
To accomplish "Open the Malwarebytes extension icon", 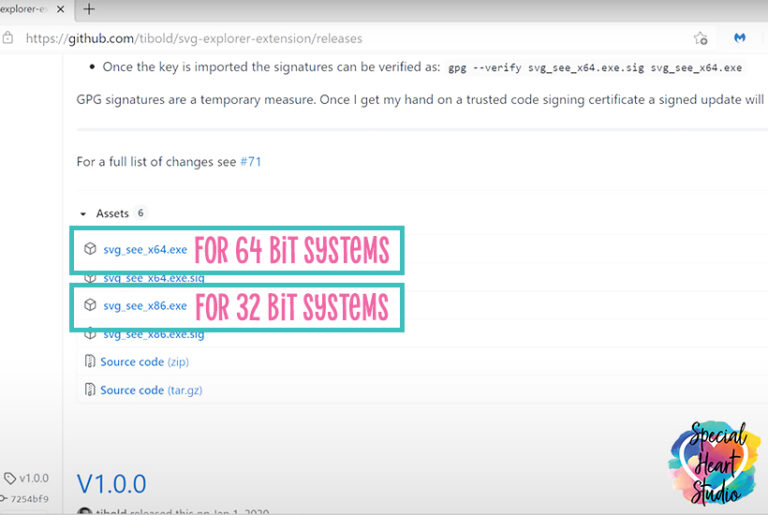I will [x=740, y=38].
